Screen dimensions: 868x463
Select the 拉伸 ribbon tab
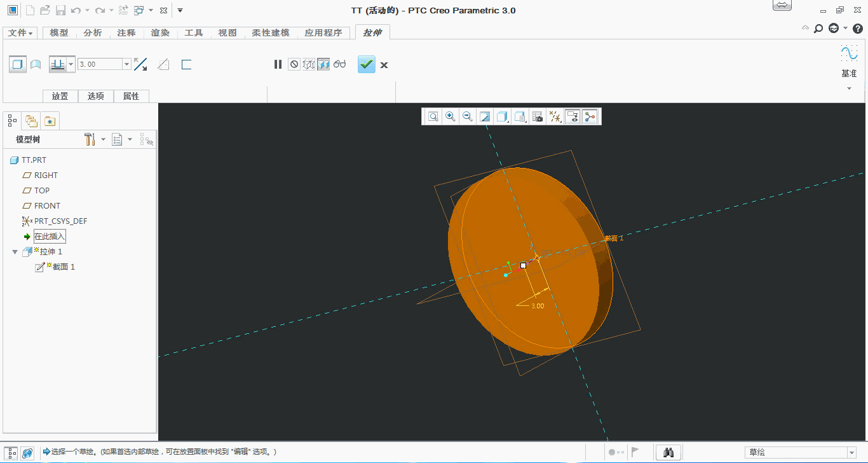(x=372, y=32)
